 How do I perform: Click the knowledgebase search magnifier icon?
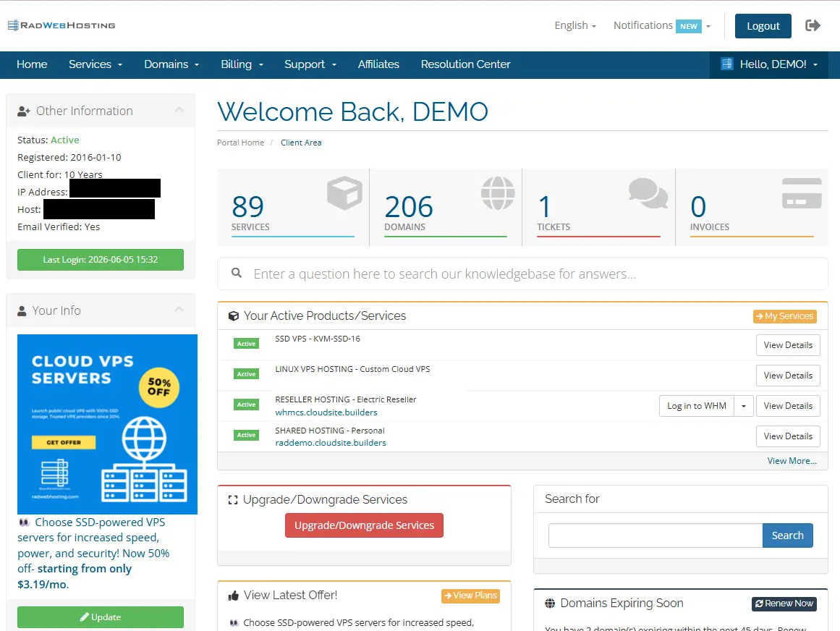[237, 274]
